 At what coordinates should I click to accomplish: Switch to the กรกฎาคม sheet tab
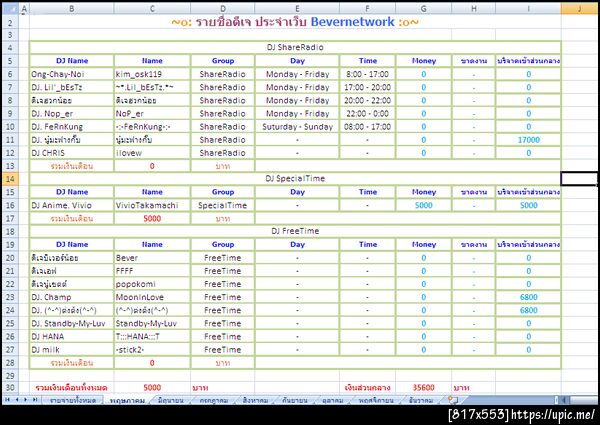pyautogui.click(x=214, y=400)
